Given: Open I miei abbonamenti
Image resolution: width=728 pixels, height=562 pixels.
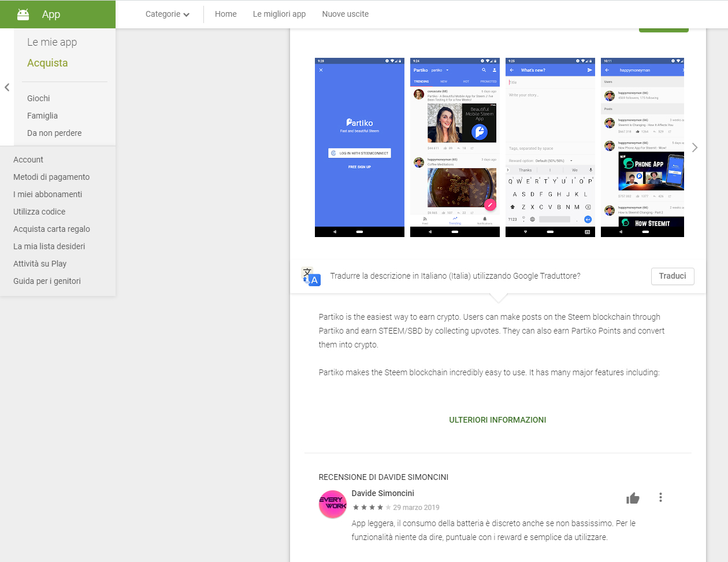Looking at the screenshot, I should pos(48,194).
